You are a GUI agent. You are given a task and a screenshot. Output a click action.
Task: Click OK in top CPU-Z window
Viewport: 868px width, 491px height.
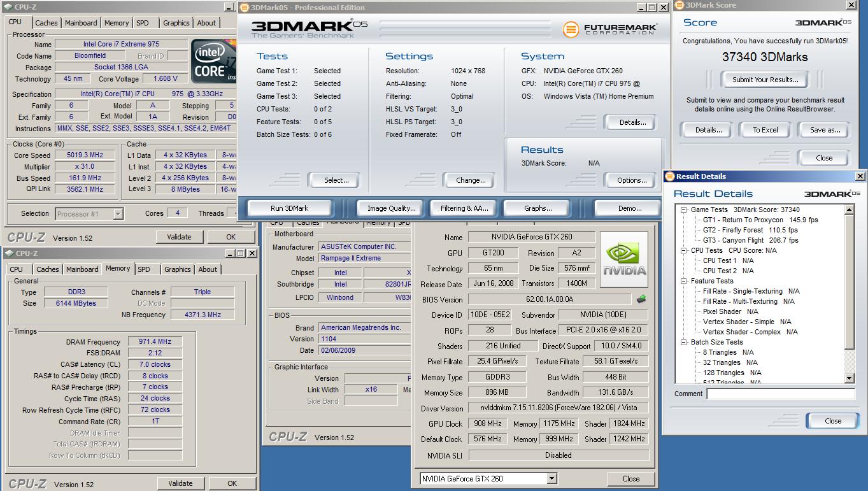click(x=231, y=237)
